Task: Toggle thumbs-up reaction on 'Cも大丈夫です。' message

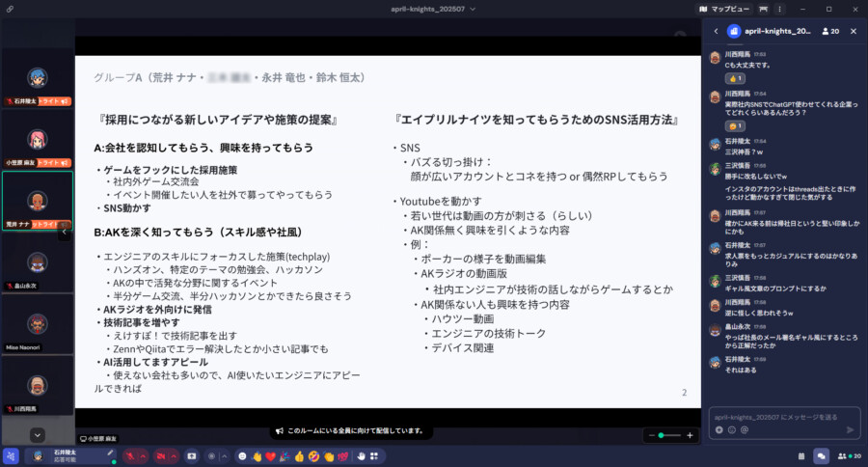Action: 735,78
